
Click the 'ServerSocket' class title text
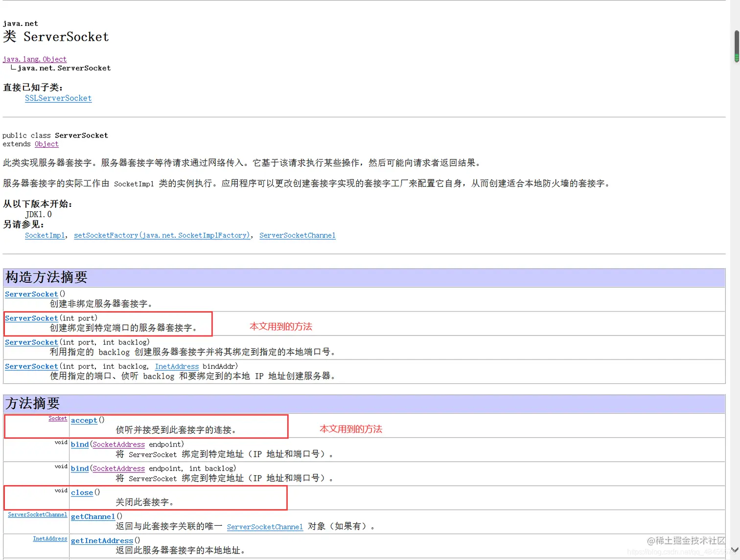[x=66, y=37]
